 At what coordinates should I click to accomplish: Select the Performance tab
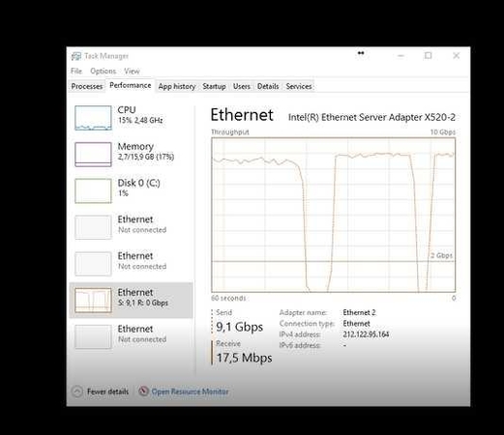[x=131, y=85]
